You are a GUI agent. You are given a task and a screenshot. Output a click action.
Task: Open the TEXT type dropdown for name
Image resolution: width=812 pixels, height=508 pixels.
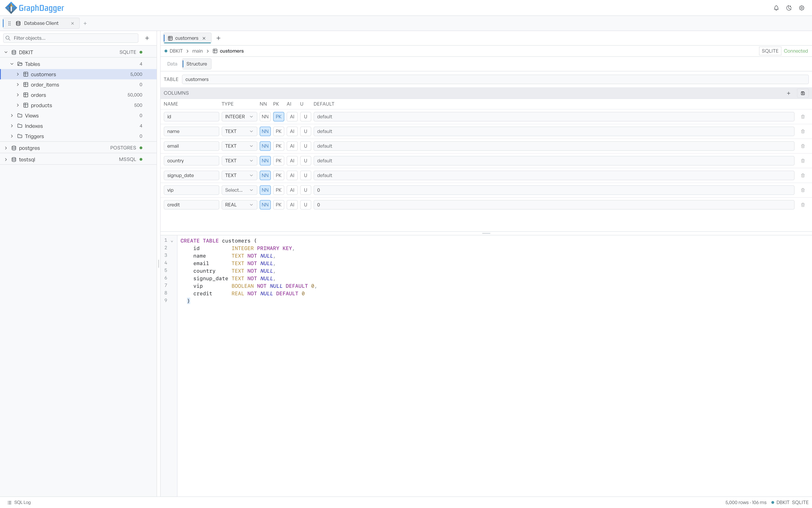pyautogui.click(x=239, y=131)
